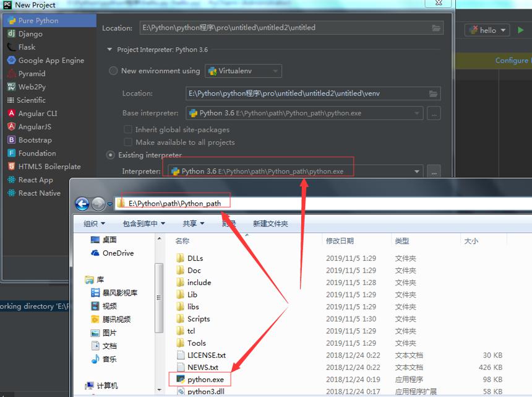Open the 共享 menu in Explorer
Viewport: 532px width, 397px height.
tap(193, 224)
